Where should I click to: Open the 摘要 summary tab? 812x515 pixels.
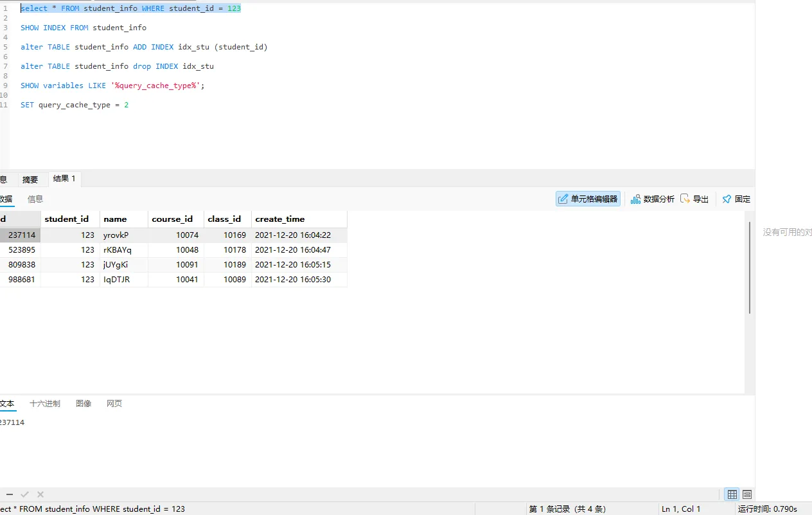coord(30,179)
